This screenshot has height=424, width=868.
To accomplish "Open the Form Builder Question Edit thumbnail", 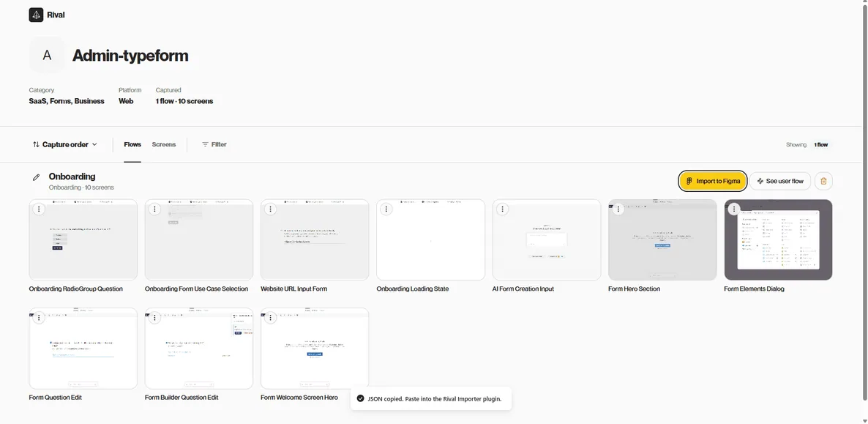I will tap(199, 348).
